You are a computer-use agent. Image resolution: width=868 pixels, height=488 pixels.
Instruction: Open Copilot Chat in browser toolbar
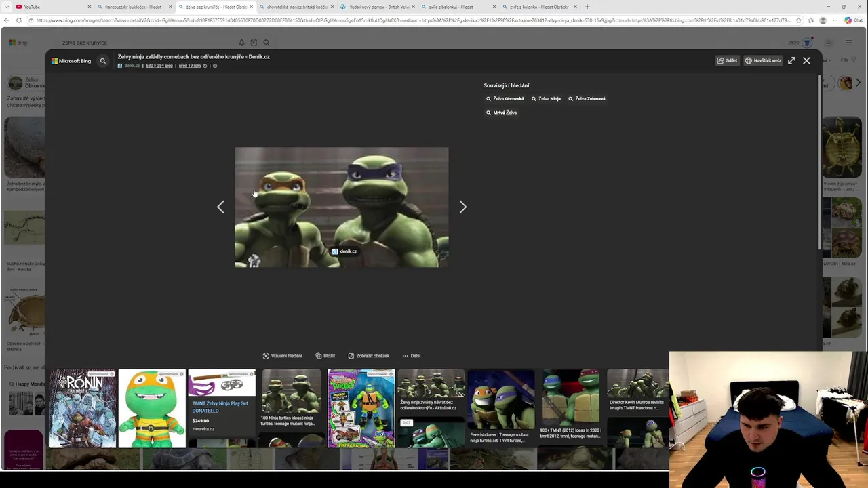(x=853, y=20)
